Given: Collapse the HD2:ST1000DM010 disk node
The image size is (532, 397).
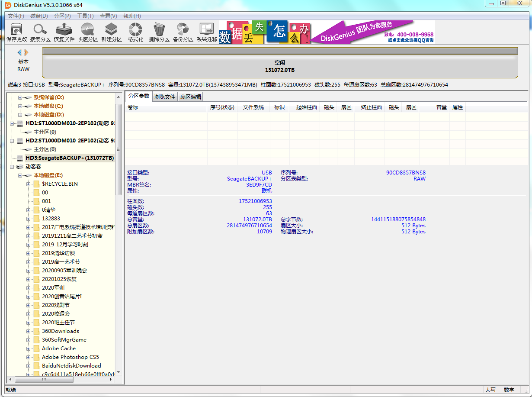Looking at the screenshot, I should click(12, 141).
